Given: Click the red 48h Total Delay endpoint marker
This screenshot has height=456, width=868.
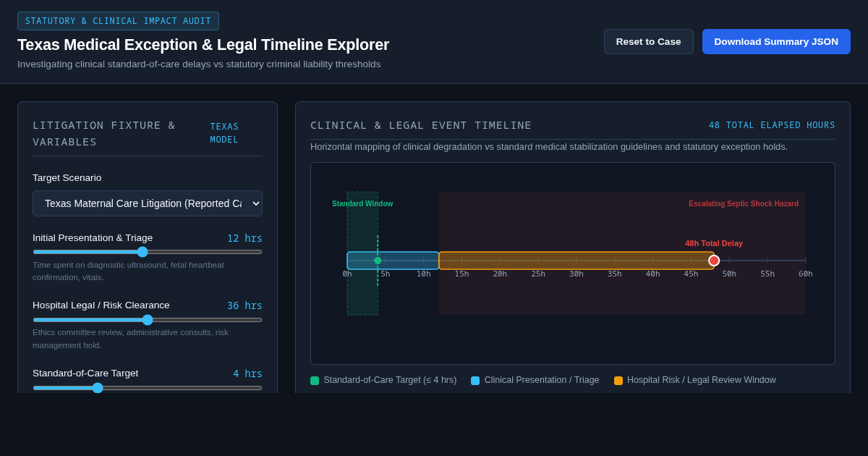Looking at the screenshot, I should click(714, 261).
